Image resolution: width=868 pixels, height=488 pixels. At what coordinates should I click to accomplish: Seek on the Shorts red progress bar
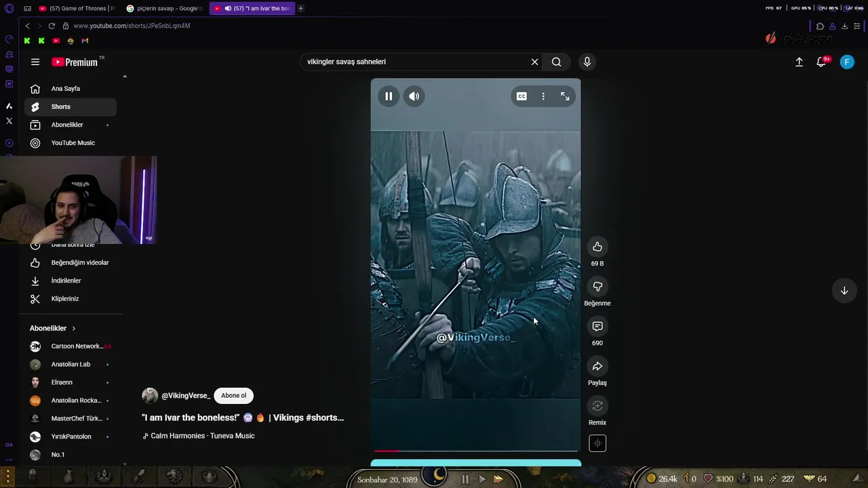point(475,451)
